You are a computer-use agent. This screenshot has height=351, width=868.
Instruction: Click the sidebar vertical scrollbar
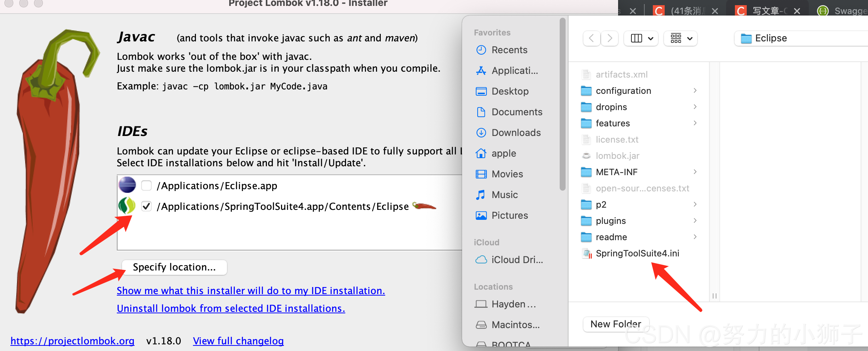coord(563,104)
